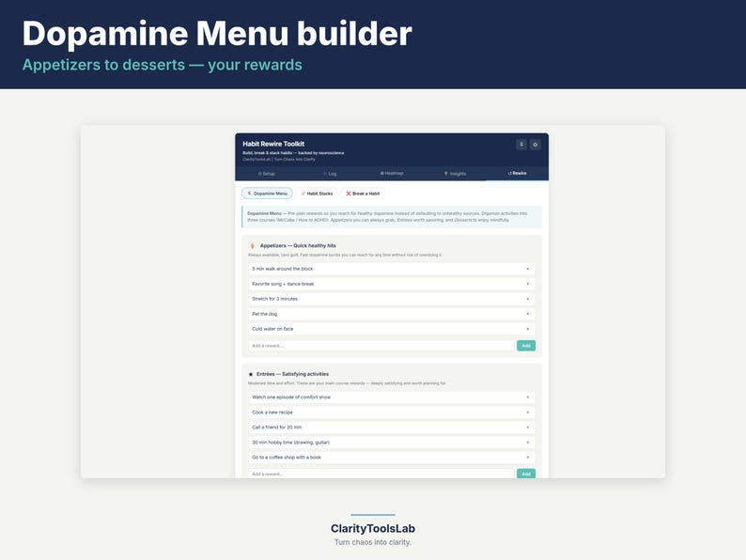Go to the Heatmap tab
The image size is (746, 560).
(x=392, y=173)
